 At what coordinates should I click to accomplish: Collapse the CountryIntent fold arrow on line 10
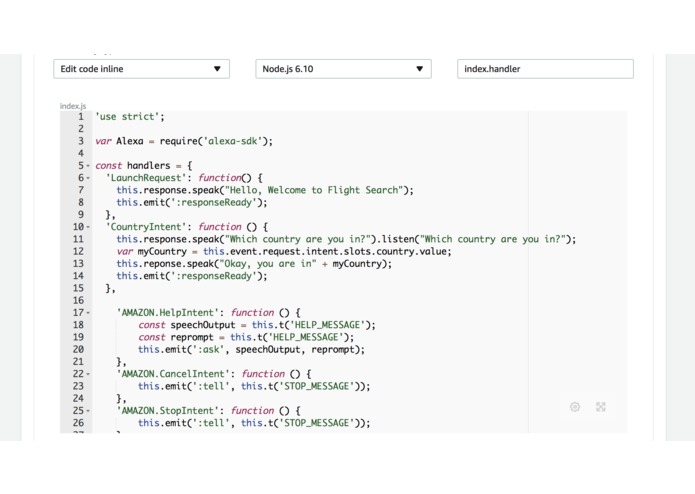click(x=88, y=227)
